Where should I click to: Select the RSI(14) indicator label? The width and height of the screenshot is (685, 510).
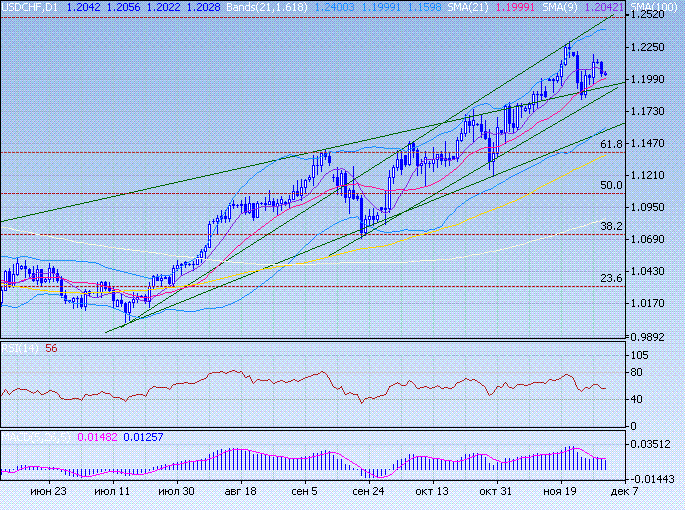click(x=19, y=348)
